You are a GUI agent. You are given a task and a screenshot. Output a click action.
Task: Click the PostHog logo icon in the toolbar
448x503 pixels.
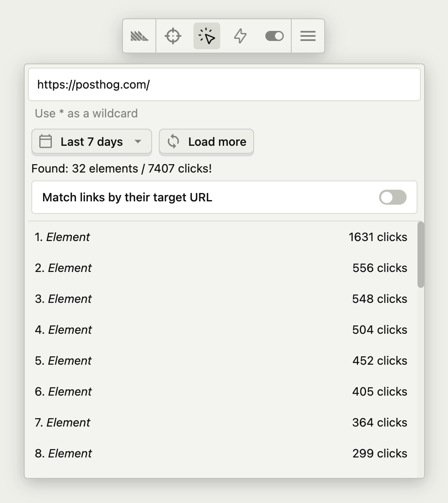point(139,36)
